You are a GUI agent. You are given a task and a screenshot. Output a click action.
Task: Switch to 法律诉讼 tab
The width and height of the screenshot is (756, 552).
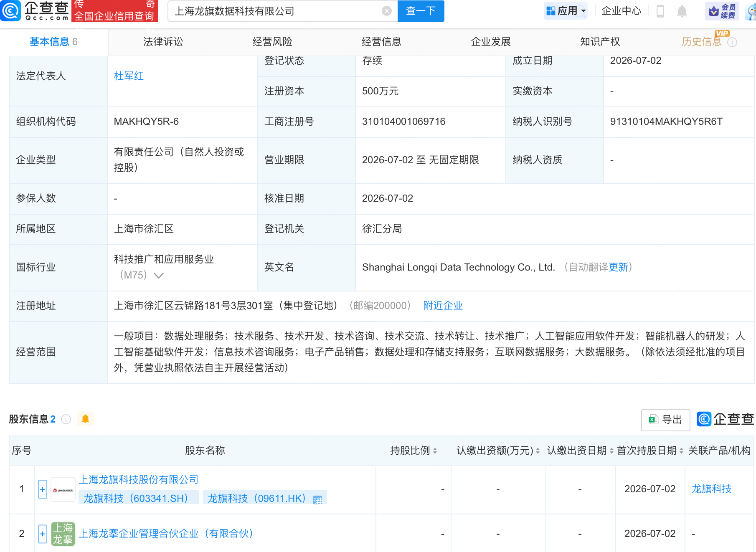pyautogui.click(x=163, y=42)
